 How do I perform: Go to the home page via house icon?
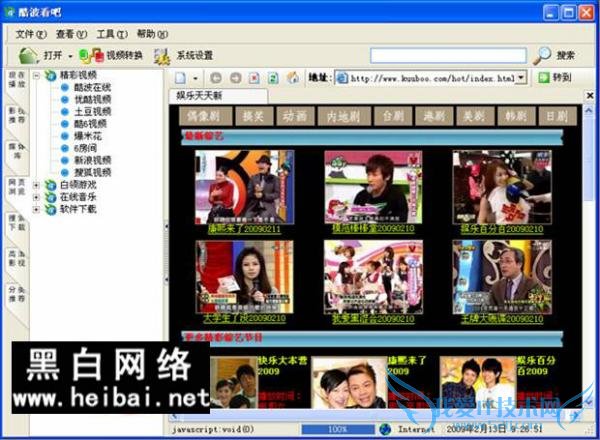pyautogui.click(x=293, y=78)
